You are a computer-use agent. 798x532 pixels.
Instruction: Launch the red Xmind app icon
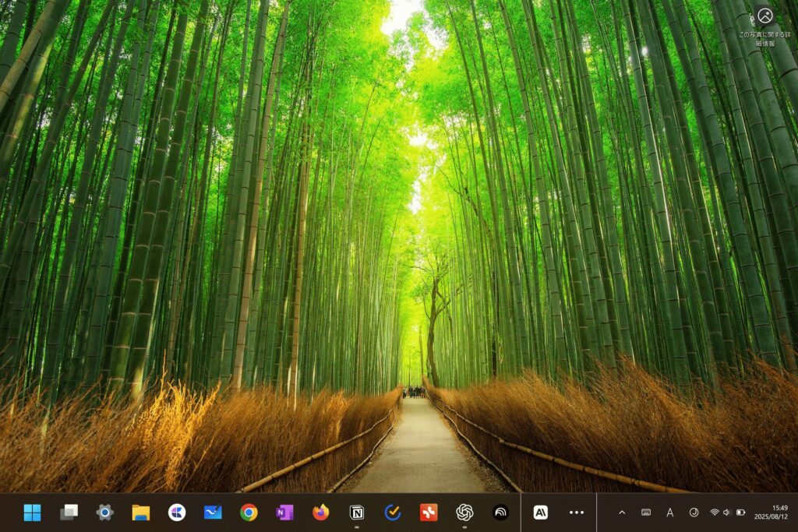tap(429, 512)
